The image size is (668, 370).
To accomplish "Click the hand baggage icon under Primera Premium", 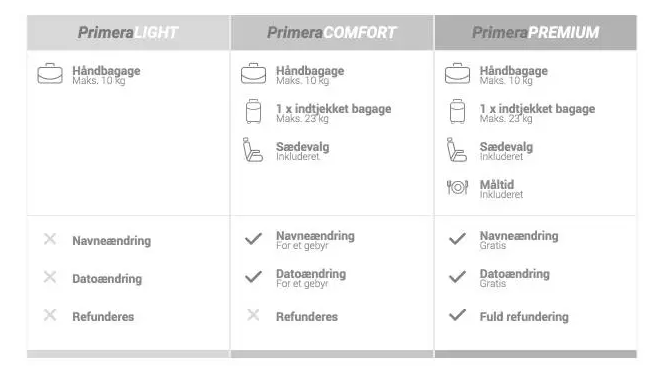I will pyautogui.click(x=458, y=74).
